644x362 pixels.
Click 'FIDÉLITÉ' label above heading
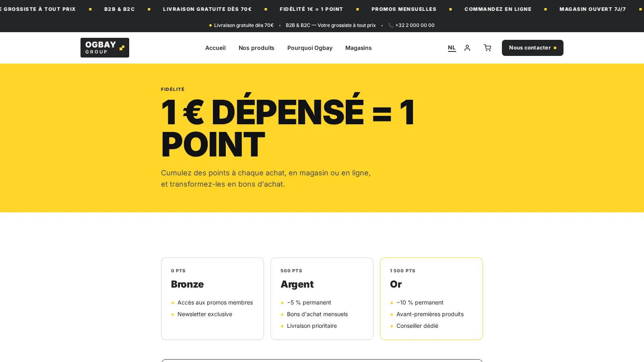coord(173,89)
